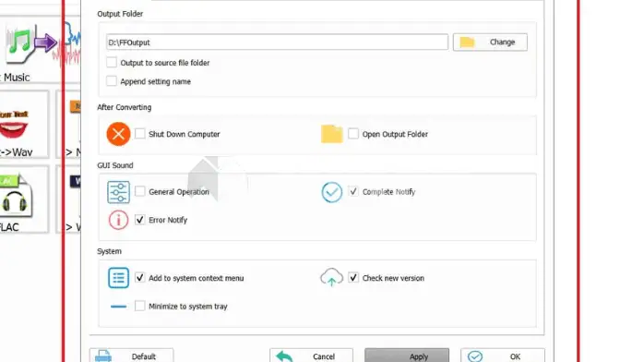Screen dimensions: 644x362
Task: Enable Output to source file folder
Action: (x=112, y=63)
